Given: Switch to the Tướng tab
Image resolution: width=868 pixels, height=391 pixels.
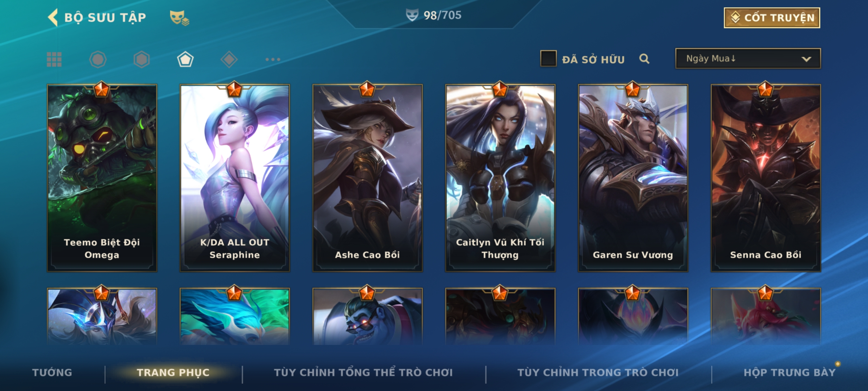Looking at the screenshot, I should coord(52,373).
